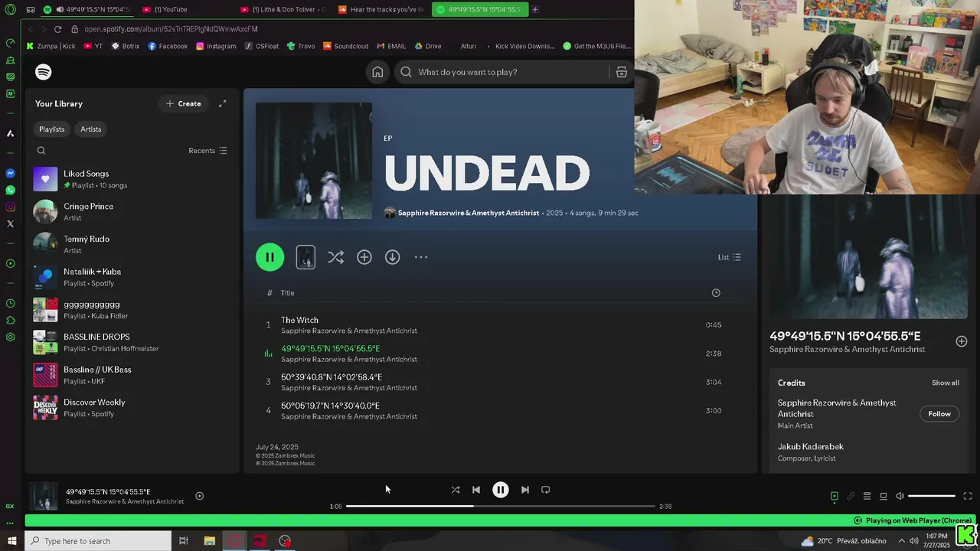This screenshot has height=551, width=980.
Task: Open the Drive bookmark
Action: coord(427,46)
